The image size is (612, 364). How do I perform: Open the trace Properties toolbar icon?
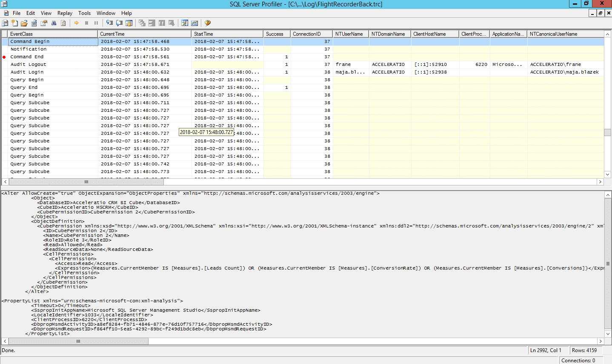click(44, 23)
